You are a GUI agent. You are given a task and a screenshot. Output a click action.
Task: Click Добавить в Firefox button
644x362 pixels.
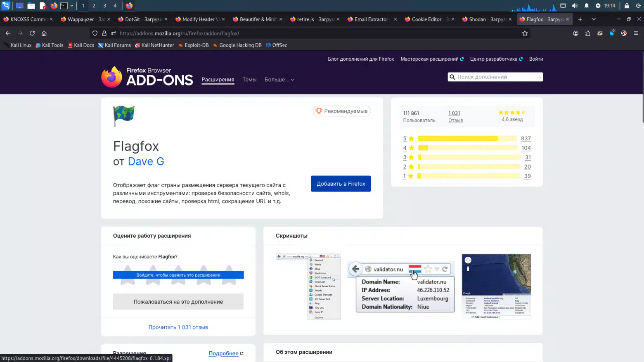(341, 184)
